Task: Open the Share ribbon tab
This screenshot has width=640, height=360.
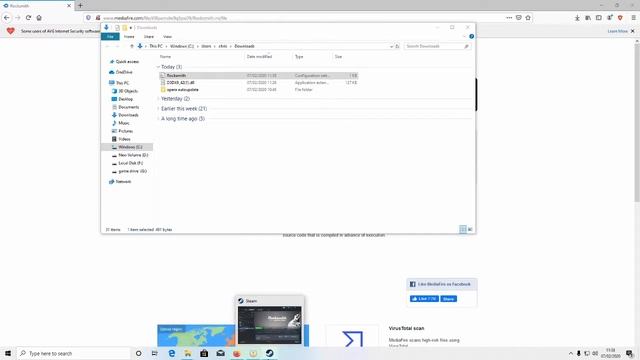Action: point(149,36)
